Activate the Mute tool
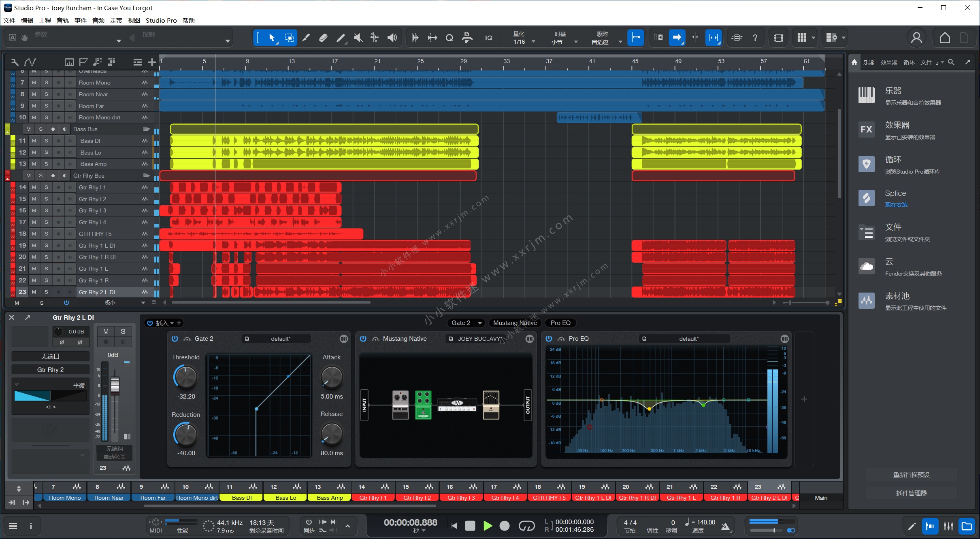Viewport: 980px width, 539px height. 358,37
